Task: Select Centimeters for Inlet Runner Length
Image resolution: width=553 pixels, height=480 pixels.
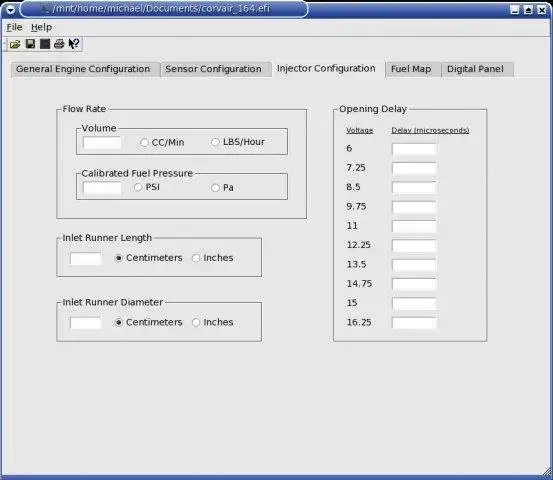Action: tap(148, 258)
